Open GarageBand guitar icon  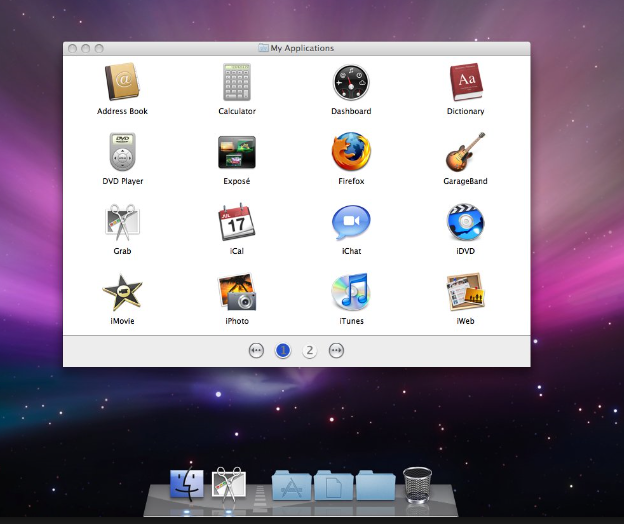pyautogui.click(x=465, y=152)
